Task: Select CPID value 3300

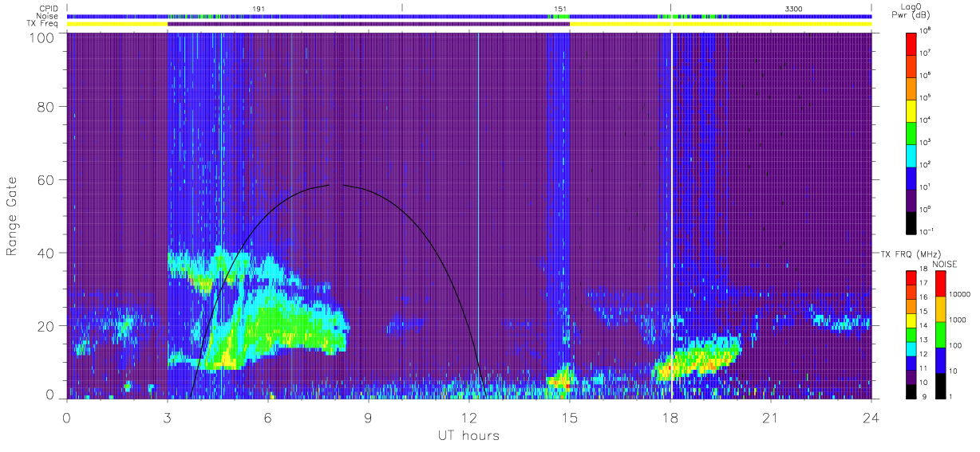Action: (x=794, y=8)
